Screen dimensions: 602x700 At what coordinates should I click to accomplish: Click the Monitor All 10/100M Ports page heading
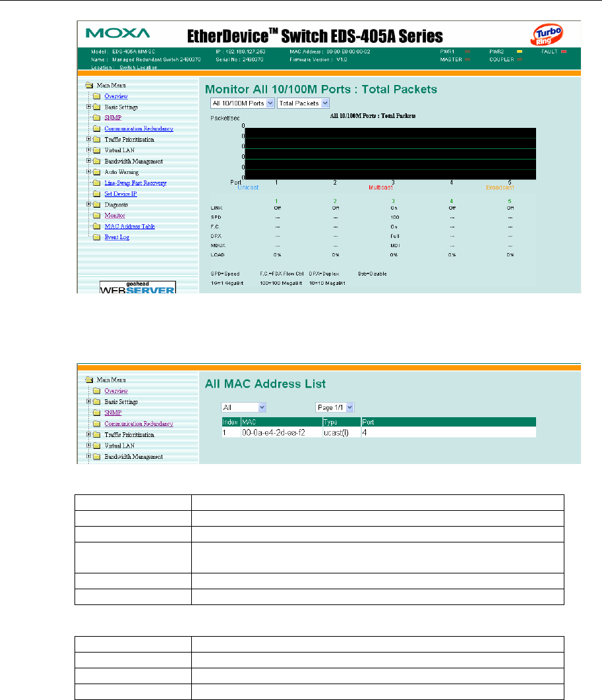click(x=320, y=89)
